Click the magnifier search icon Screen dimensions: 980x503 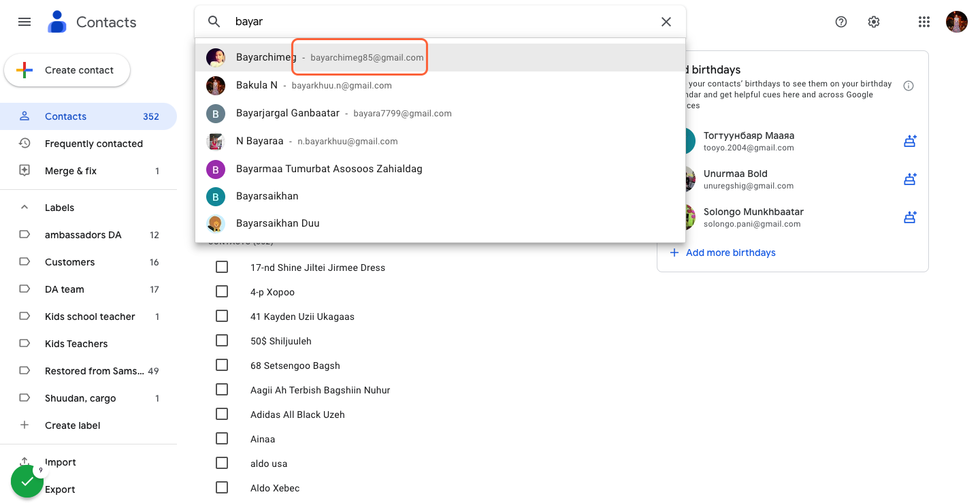pyautogui.click(x=214, y=22)
